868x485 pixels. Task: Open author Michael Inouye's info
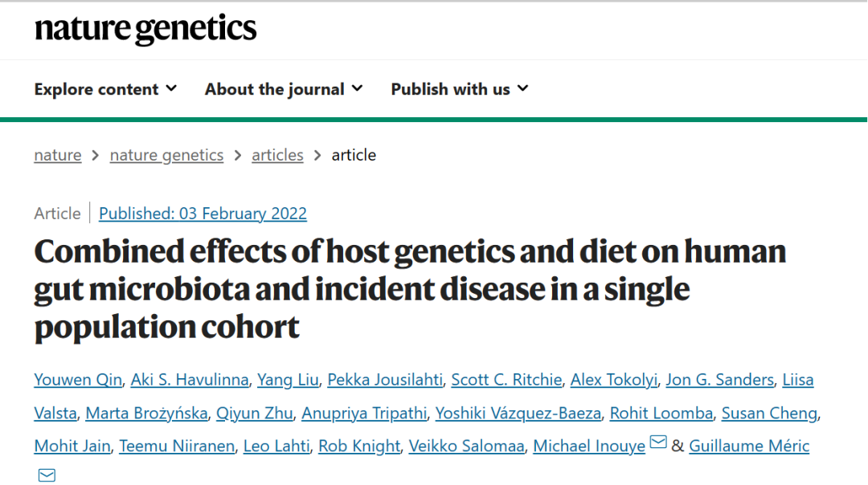tap(589, 446)
